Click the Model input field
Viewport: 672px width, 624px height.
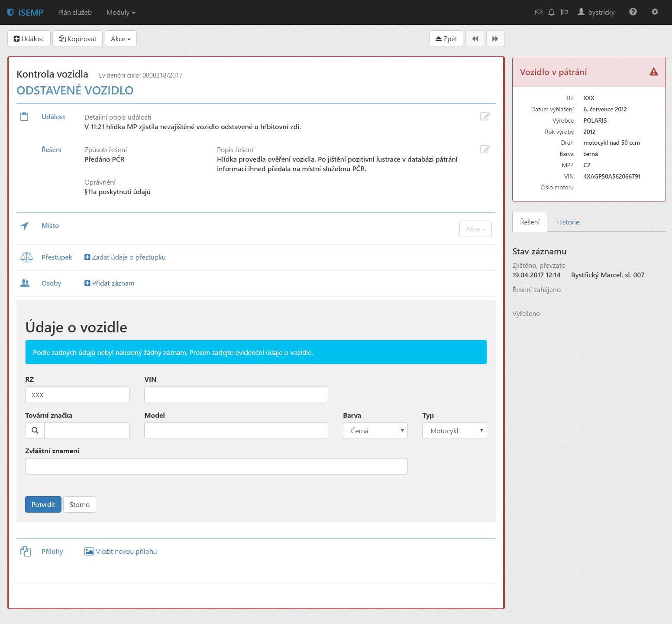coord(236,430)
